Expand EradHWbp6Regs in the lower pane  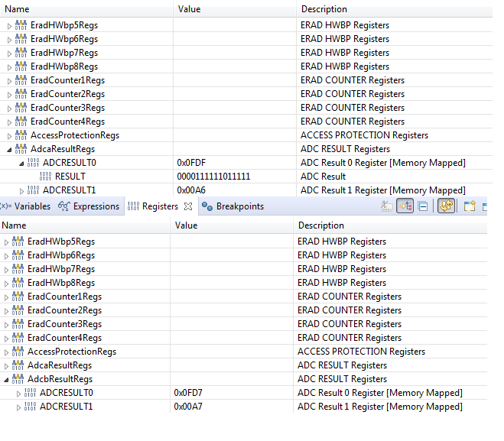pos(6,256)
